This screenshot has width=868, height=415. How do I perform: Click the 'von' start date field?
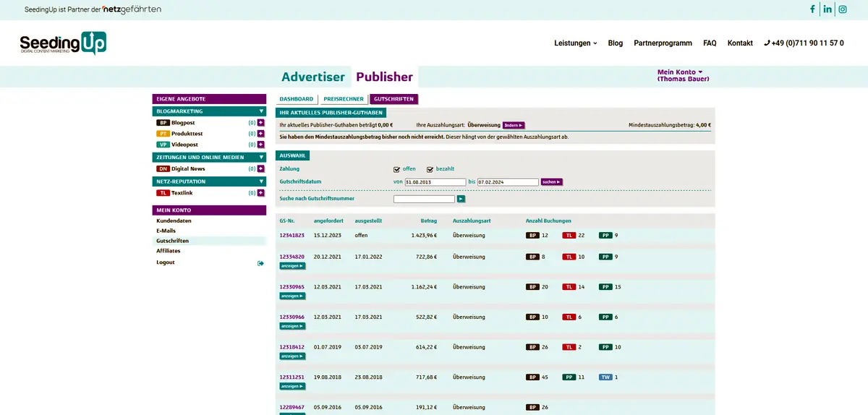(435, 182)
